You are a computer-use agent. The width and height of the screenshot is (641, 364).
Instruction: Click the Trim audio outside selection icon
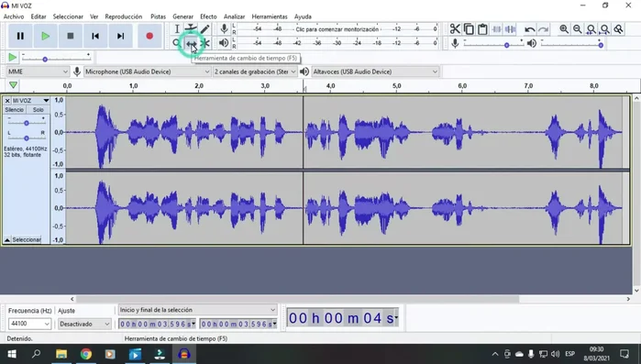(496, 29)
